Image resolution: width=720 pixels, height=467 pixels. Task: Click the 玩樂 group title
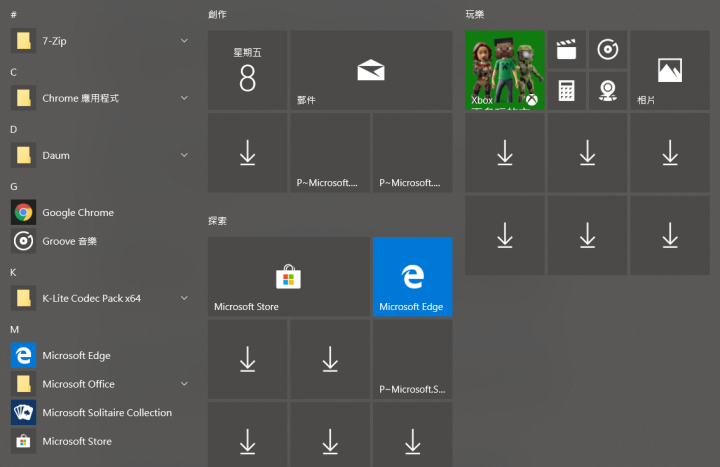click(x=475, y=14)
